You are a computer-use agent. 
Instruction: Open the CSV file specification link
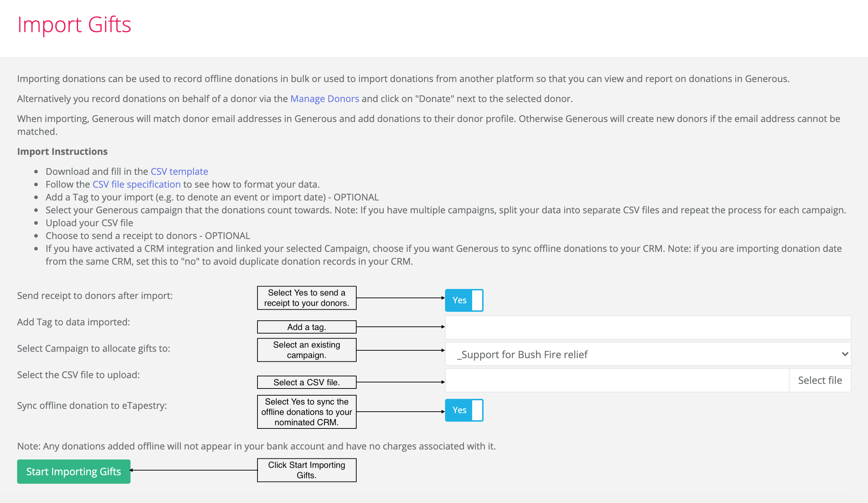point(137,184)
